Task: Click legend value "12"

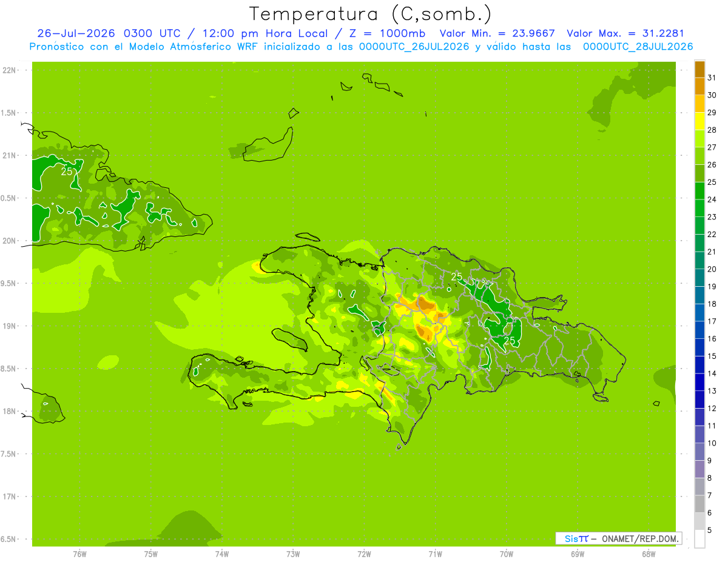Action: coord(712,409)
